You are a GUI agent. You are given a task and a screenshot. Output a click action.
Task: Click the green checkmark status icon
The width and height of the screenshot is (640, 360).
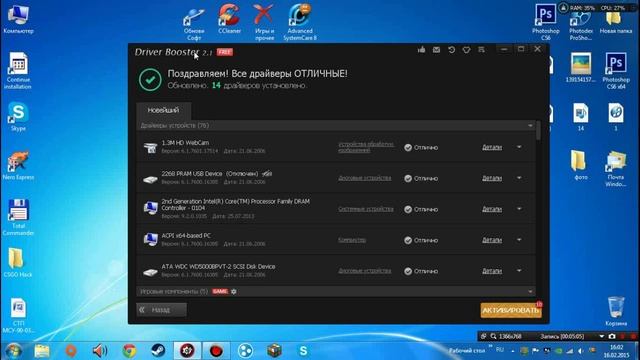click(150, 79)
